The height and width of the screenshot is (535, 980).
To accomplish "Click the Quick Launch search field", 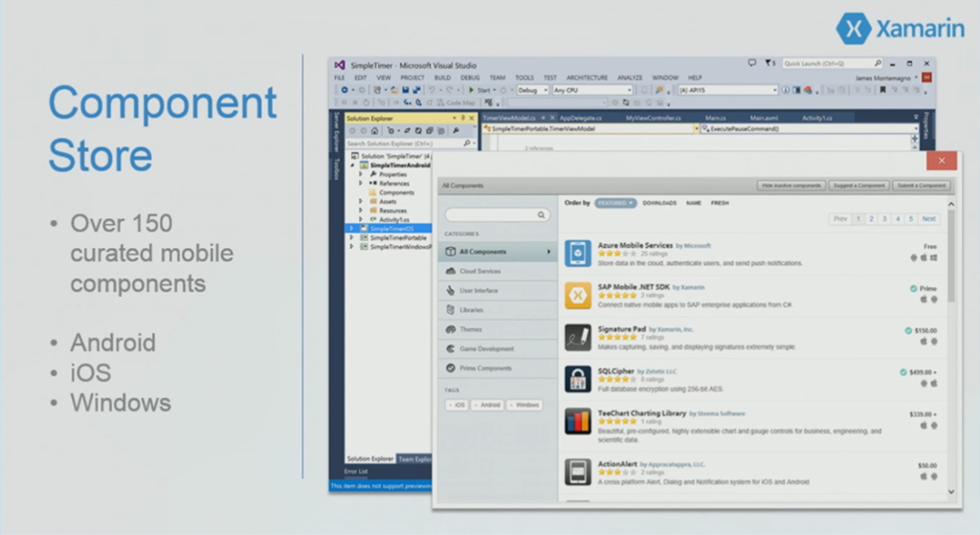I will pyautogui.click(x=832, y=64).
